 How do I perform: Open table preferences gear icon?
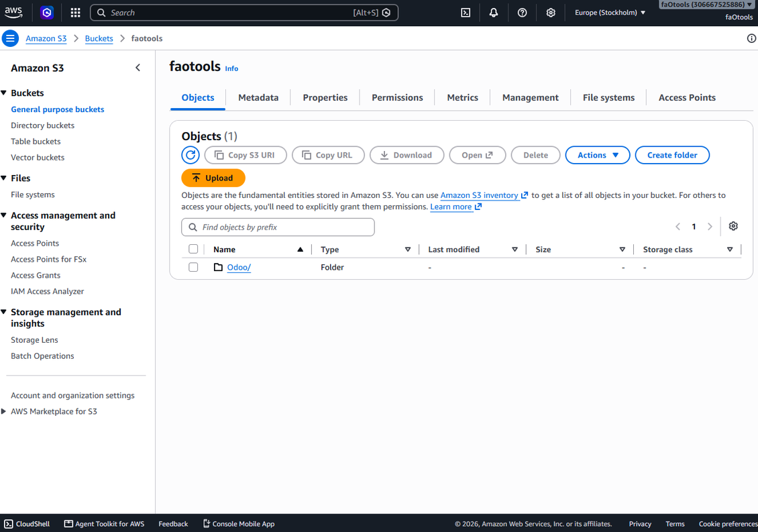(733, 226)
